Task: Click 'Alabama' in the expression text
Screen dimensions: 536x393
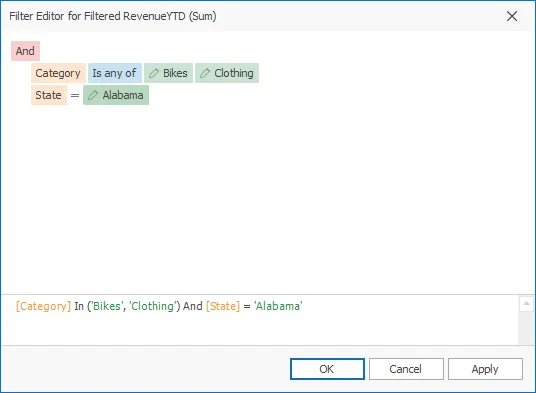Action: [x=278, y=306]
